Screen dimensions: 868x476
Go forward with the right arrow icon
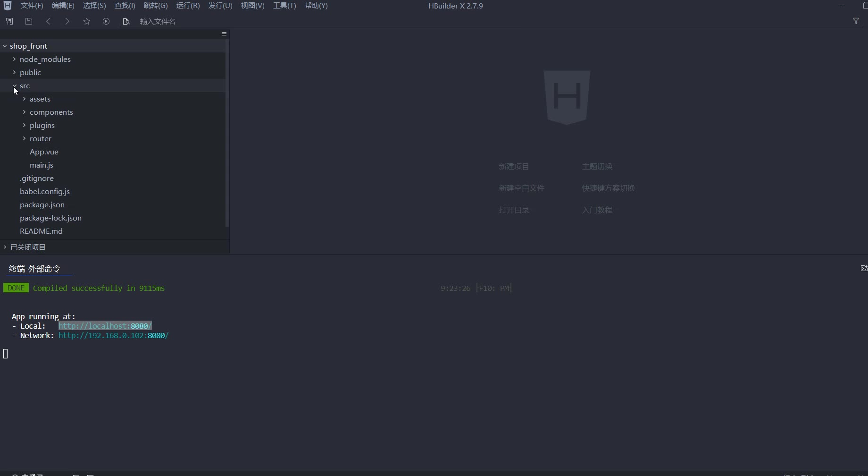tap(67, 21)
